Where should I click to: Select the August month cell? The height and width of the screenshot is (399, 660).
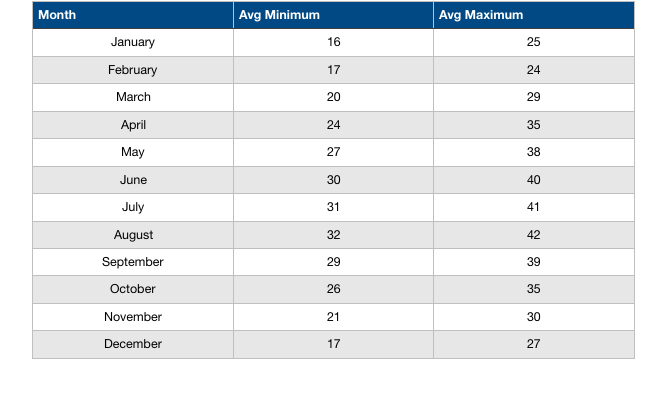(x=133, y=235)
